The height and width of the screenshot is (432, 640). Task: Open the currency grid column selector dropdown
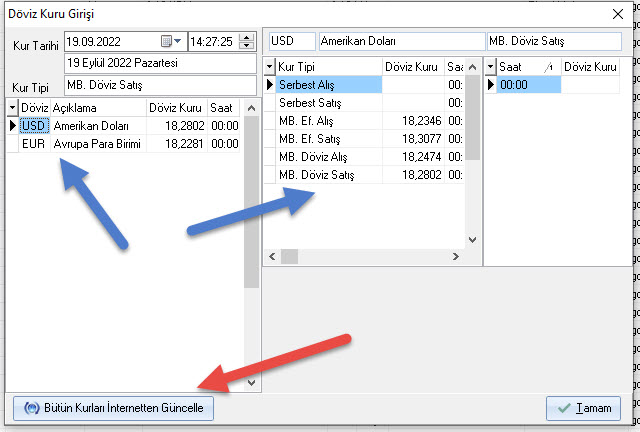point(12,107)
